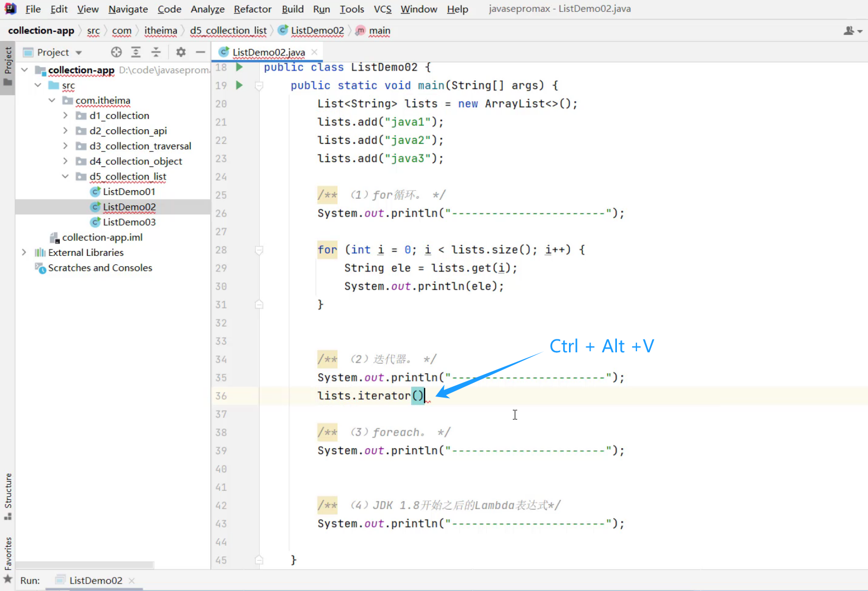This screenshot has width=868, height=591.
Task: Open the VCS menu
Action: 383,9
